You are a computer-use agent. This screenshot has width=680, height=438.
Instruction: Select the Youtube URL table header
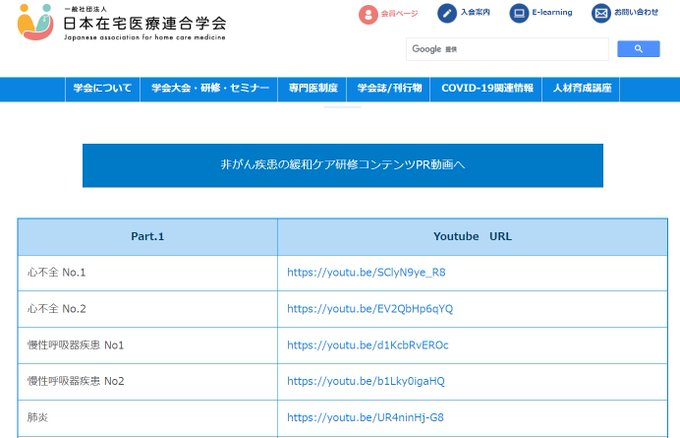[472, 237]
